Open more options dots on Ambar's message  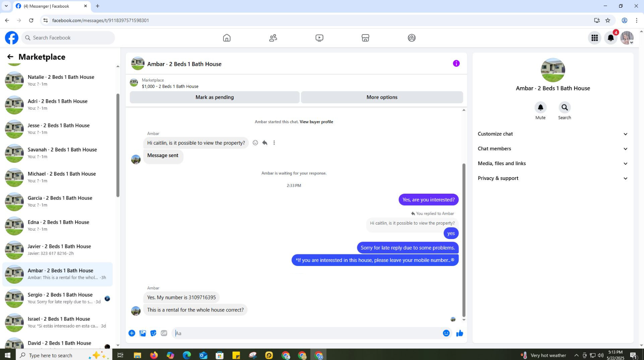tap(274, 143)
